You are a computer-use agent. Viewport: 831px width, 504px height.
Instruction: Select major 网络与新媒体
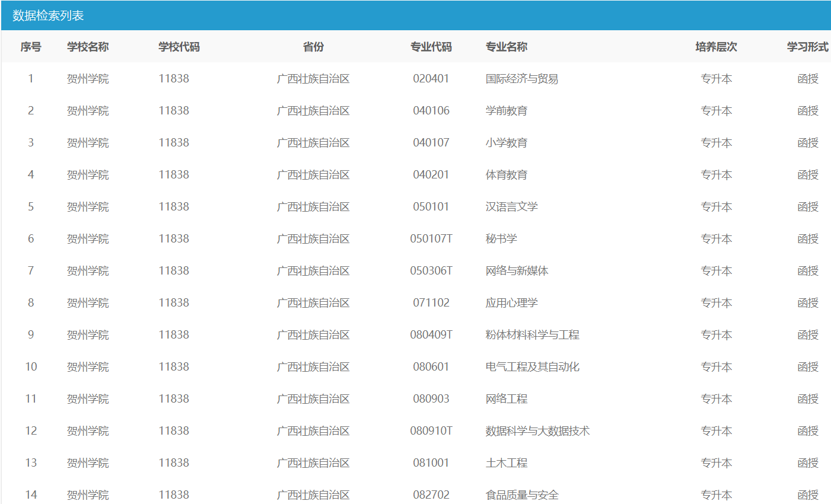pyautogui.click(x=517, y=271)
